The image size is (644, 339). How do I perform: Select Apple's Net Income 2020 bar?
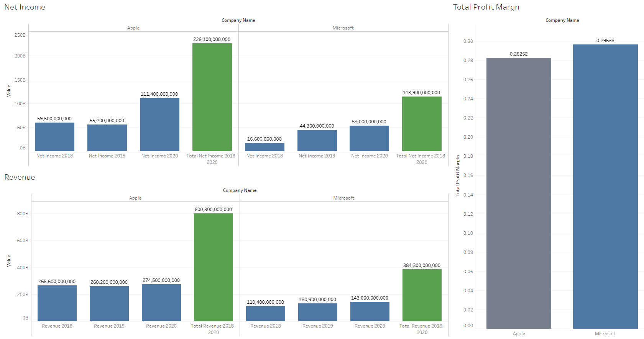coord(159,124)
